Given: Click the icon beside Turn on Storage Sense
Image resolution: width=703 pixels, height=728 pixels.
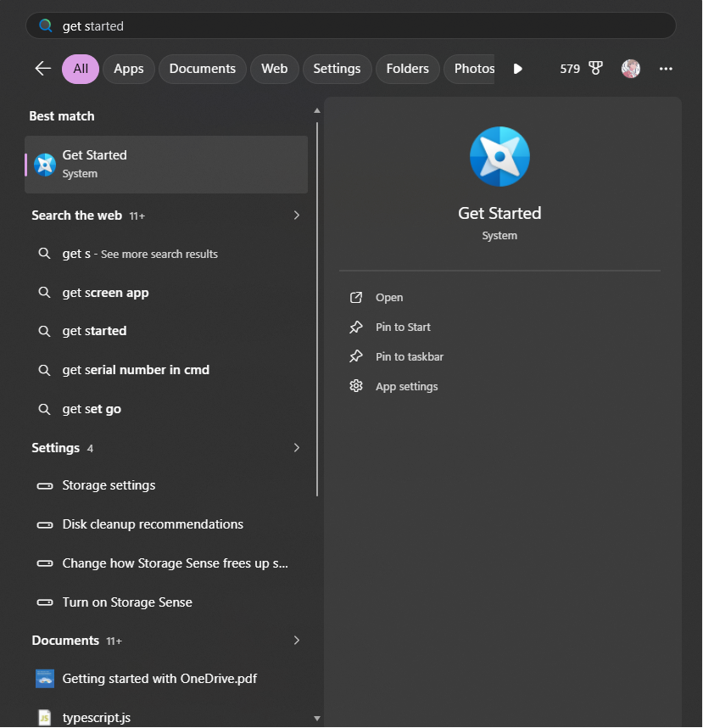Looking at the screenshot, I should coord(45,602).
